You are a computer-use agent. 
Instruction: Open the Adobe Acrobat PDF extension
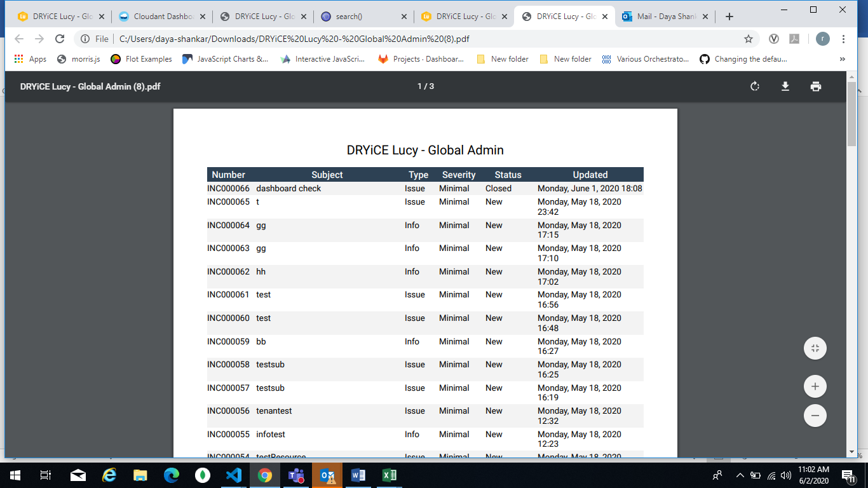(794, 39)
